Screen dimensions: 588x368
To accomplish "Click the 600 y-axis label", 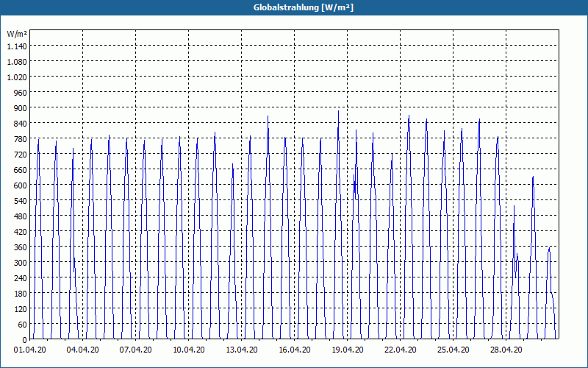I will [21, 185].
